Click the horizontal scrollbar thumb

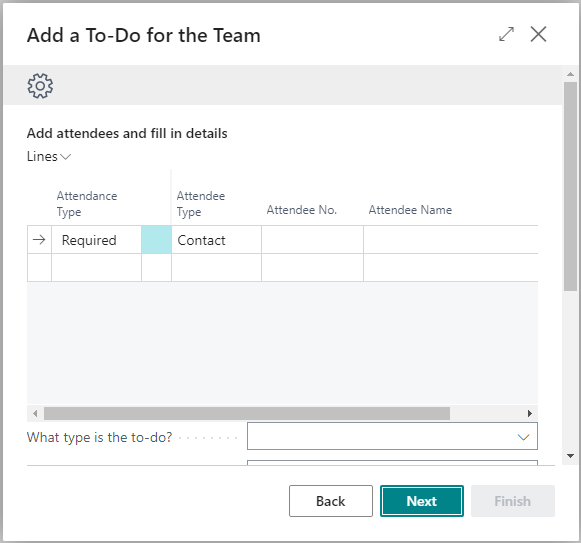click(x=247, y=413)
